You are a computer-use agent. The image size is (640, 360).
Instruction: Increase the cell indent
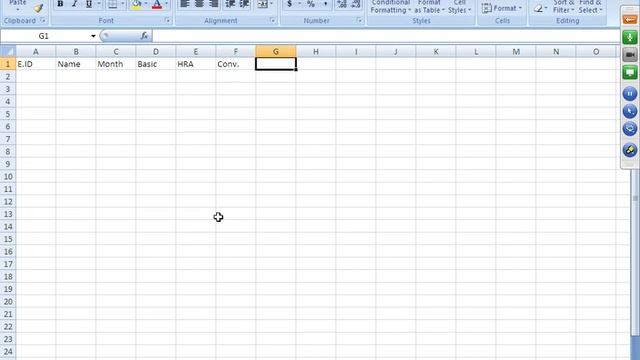point(244,4)
